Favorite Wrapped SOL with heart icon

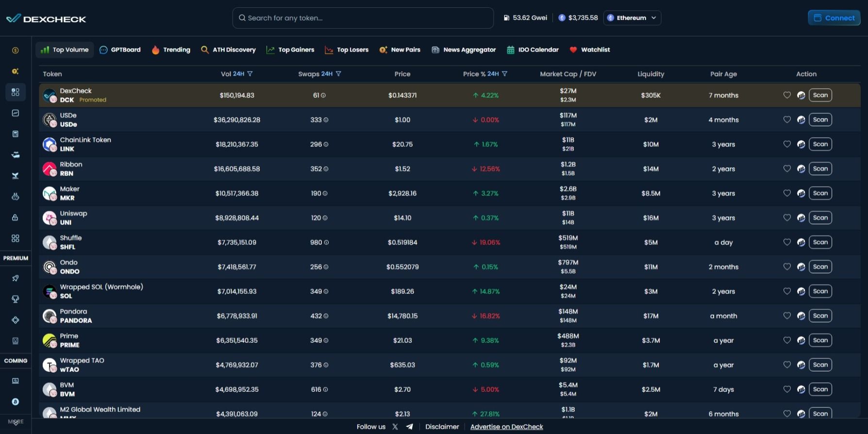787,291
